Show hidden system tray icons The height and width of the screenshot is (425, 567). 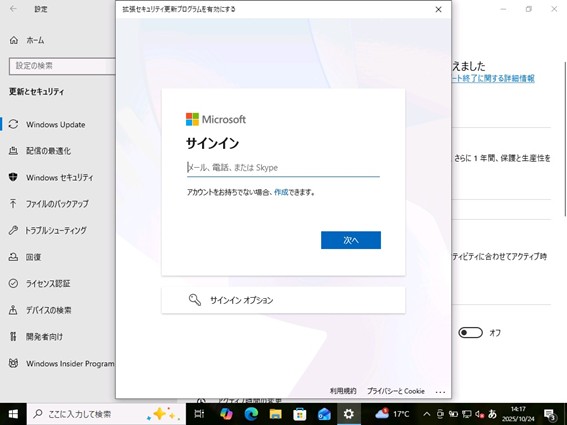click(427, 414)
